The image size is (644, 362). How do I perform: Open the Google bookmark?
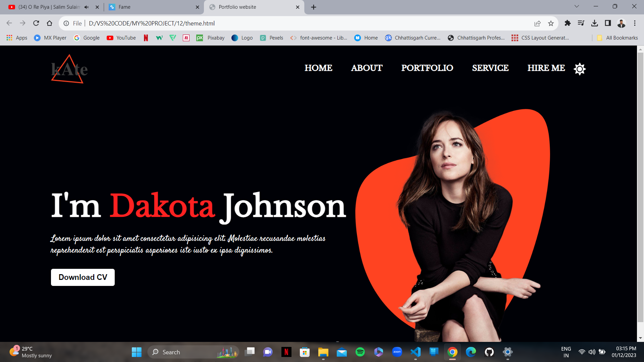coord(87,38)
